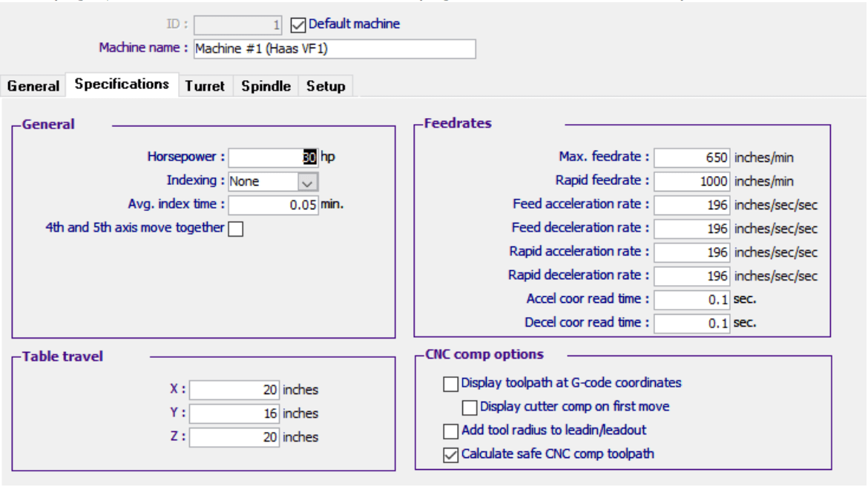The height and width of the screenshot is (487, 868).
Task: Select the table travel X field
Action: 234,389
